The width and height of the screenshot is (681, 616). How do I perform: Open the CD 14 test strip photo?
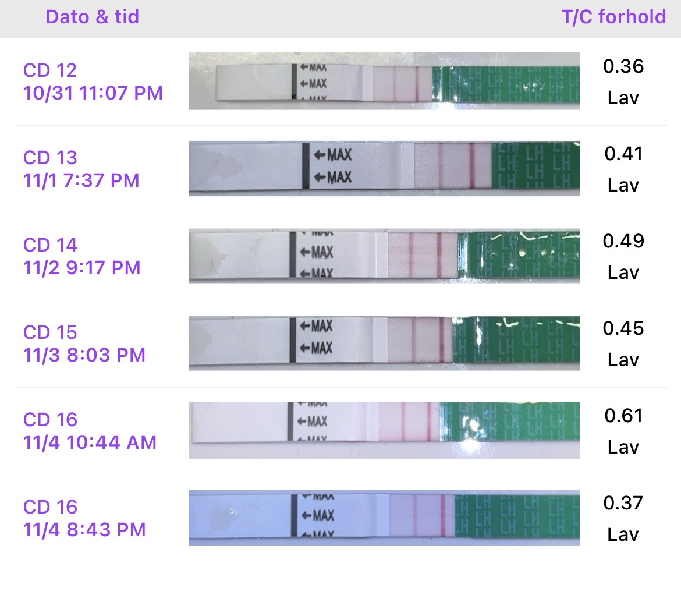384,256
